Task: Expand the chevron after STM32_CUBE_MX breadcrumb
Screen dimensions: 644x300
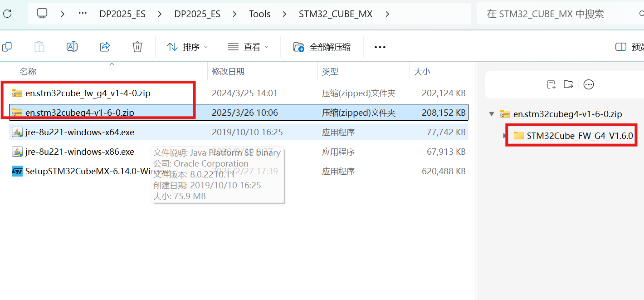Action: [x=387, y=14]
